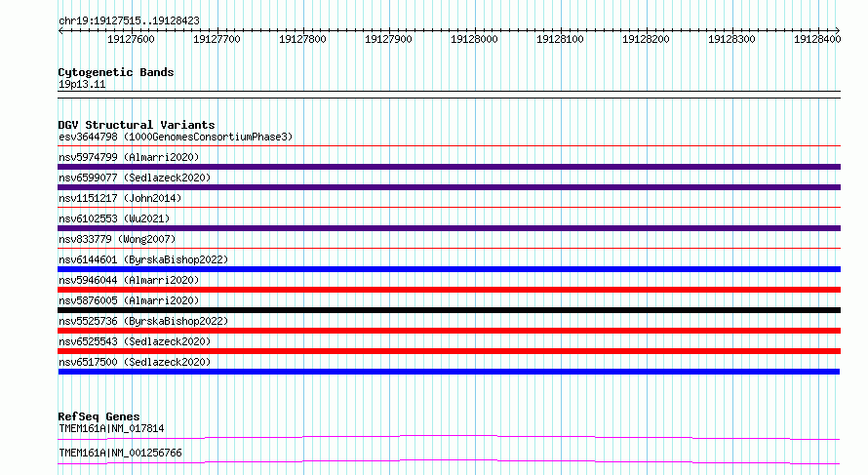Viewport: 868px width, 475px height.
Task: Open variant nsv6102553 (Wu2021) label
Action: click(x=114, y=218)
